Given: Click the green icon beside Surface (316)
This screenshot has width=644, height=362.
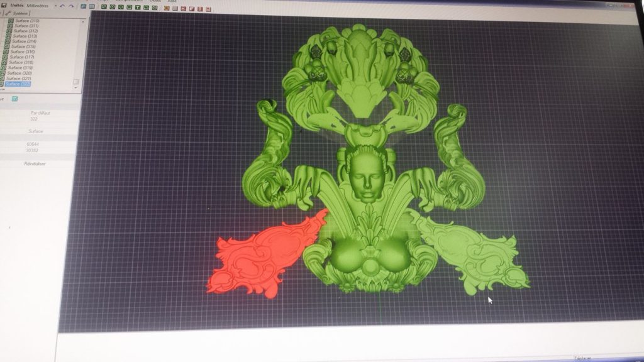Looking at the screenshot, I should click(6, 52).
